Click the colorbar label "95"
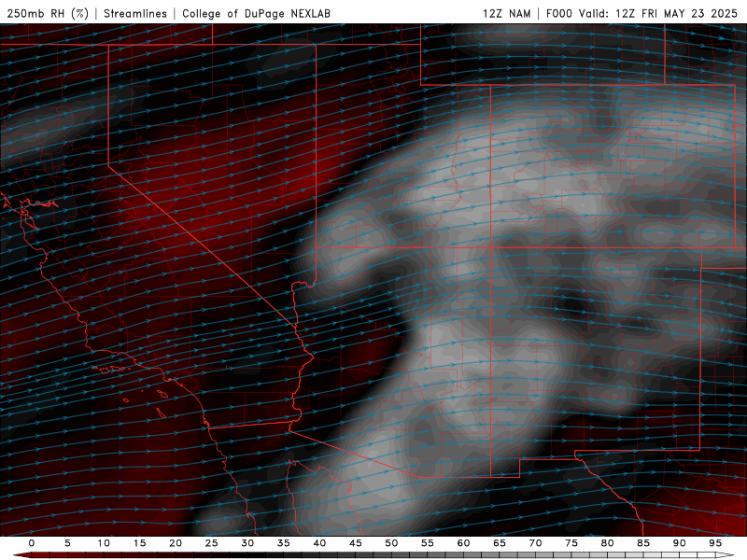 715,543
